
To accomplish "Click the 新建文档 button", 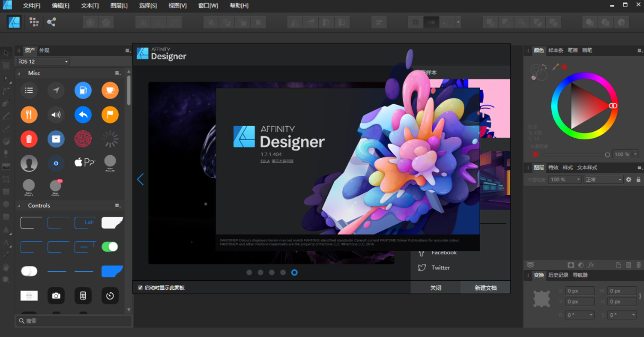I will 485,288.
